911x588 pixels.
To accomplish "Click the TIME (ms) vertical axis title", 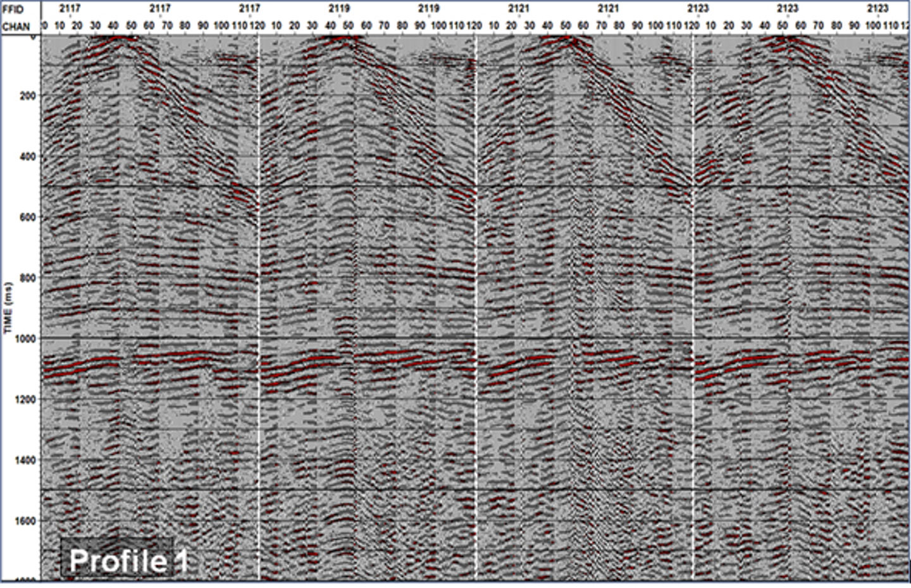I will (8, 308).
